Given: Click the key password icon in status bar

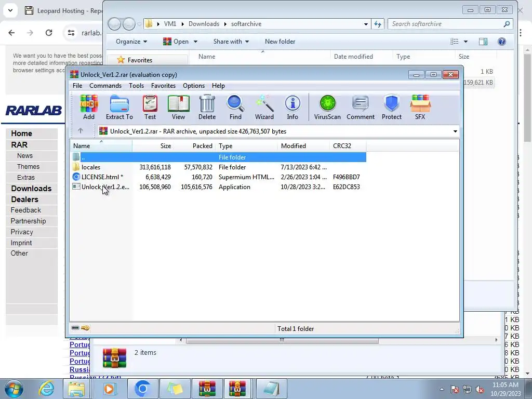Looking at the screenshot, I should (x=85, y=328).
